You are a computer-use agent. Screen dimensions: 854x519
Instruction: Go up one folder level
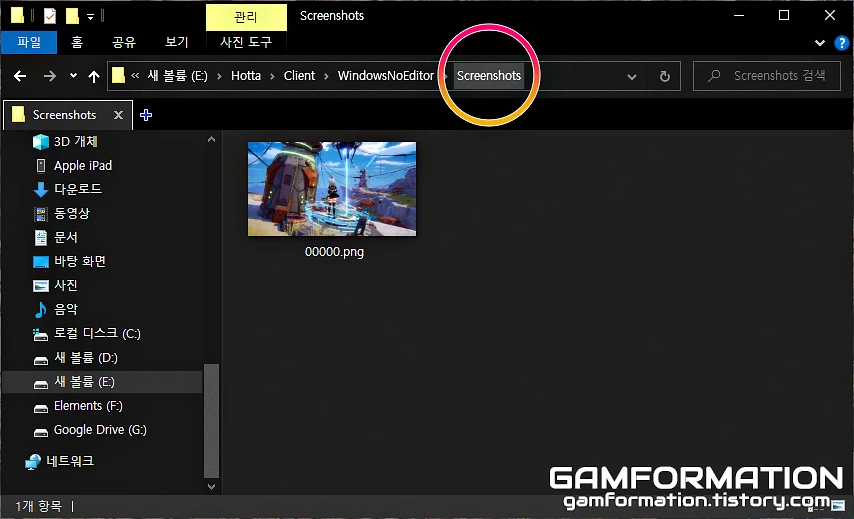click(94, 76)
